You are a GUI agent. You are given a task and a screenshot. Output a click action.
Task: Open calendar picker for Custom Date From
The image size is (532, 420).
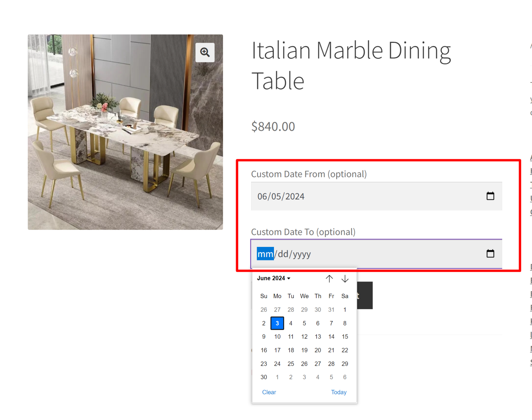[490, 196]
